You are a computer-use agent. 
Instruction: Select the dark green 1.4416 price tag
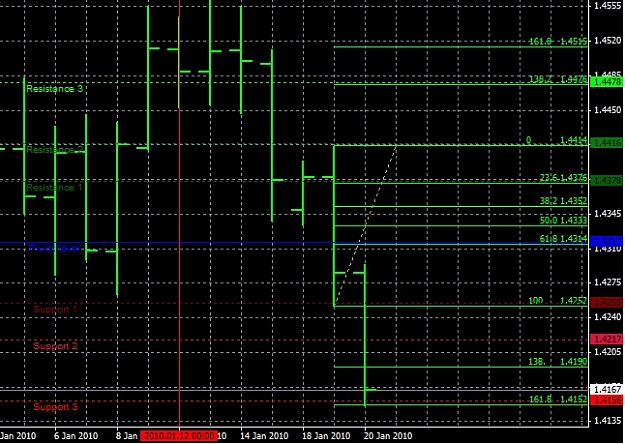606,142
